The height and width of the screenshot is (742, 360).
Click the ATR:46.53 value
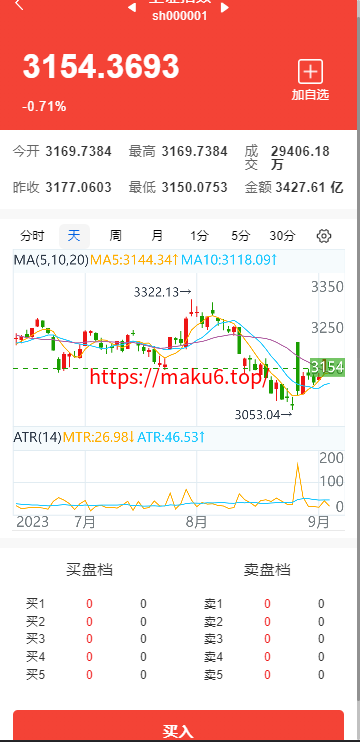coord(171,437)
